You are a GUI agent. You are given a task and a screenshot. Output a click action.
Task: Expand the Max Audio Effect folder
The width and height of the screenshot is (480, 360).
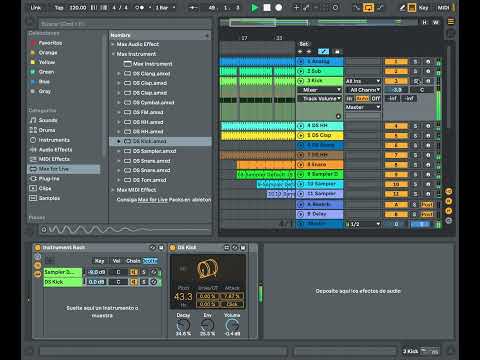coord(113,44)
